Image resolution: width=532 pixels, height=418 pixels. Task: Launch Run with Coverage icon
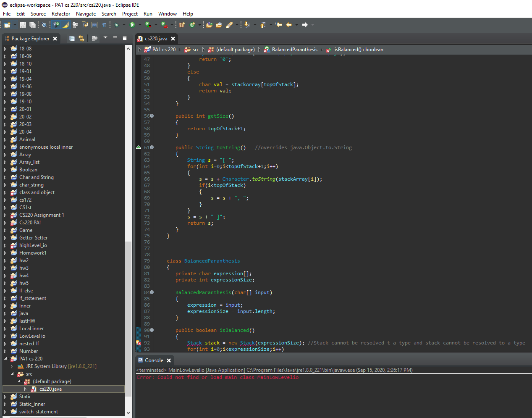147,24
